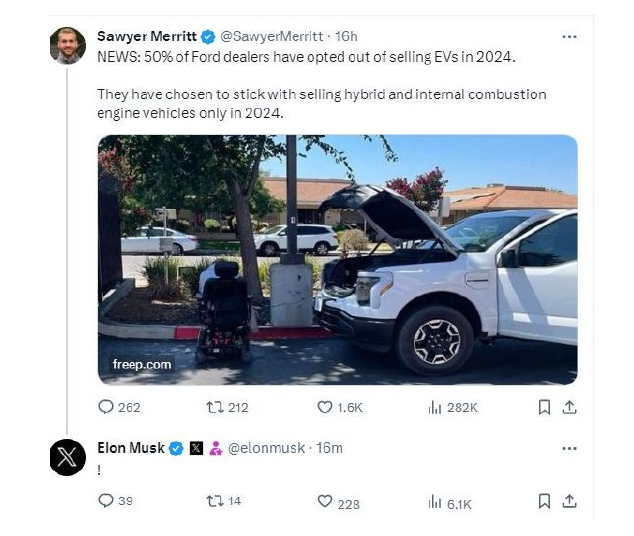
Task: Open more options for Elon Musk's tweet
Action: click(x=569, y=448)
